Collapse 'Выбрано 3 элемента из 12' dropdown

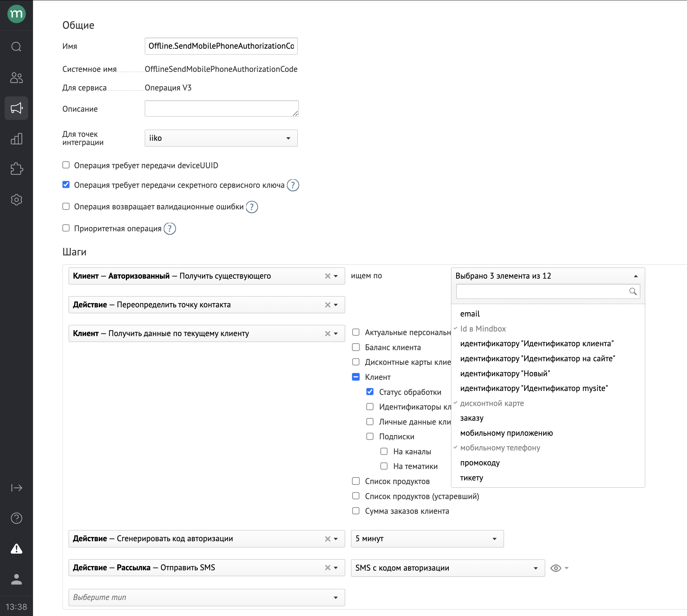(x=548, y=276)
